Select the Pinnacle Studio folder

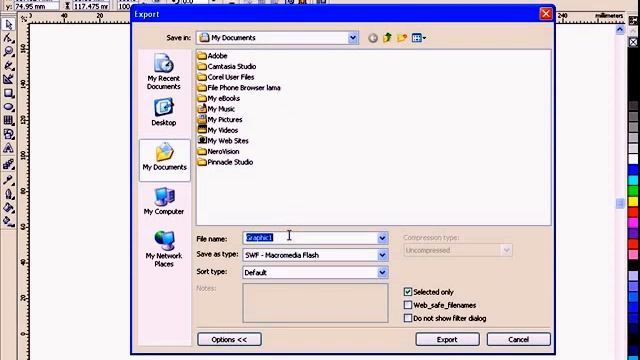click(x=225, y=162)
